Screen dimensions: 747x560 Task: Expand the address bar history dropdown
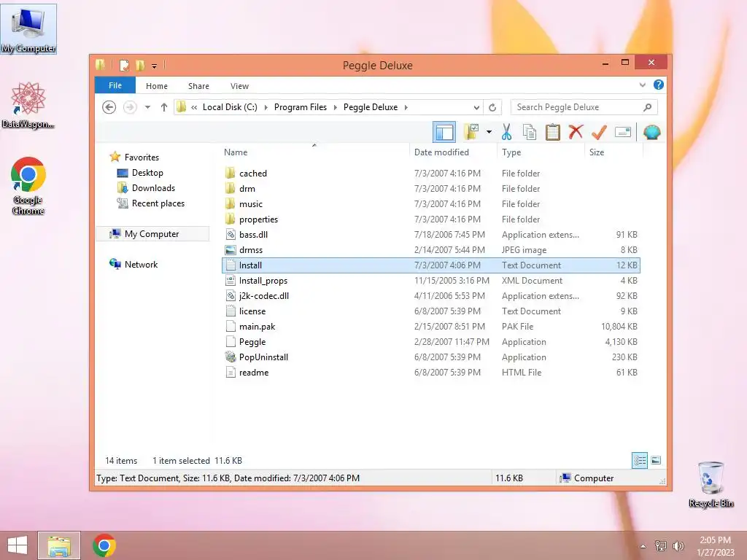tap(476, 108)
